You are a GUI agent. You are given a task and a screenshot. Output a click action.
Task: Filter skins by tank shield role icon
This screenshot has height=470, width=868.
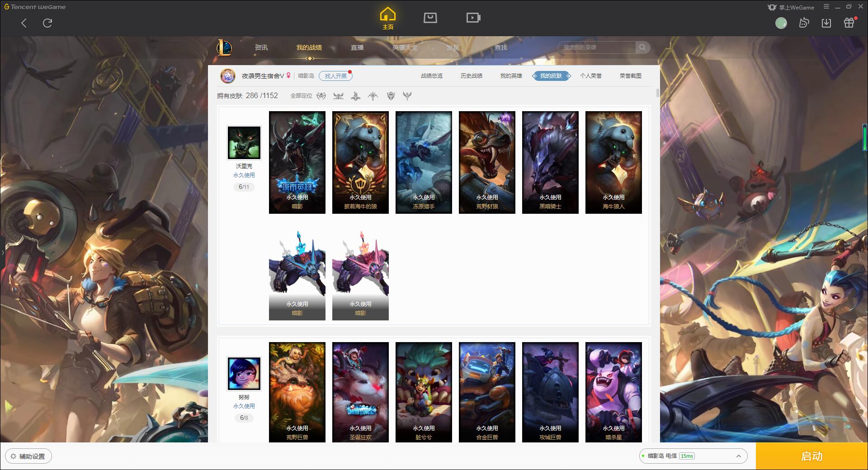(391, 96)
